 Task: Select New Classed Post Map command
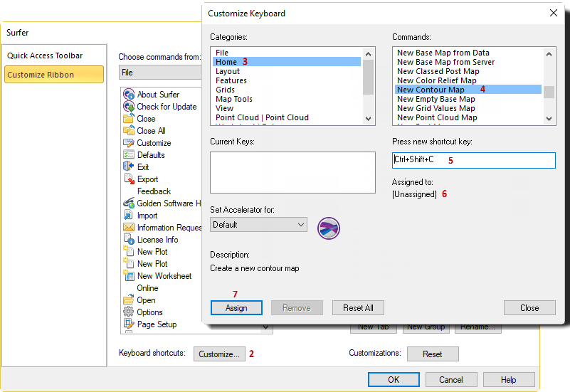coord(468,71)
